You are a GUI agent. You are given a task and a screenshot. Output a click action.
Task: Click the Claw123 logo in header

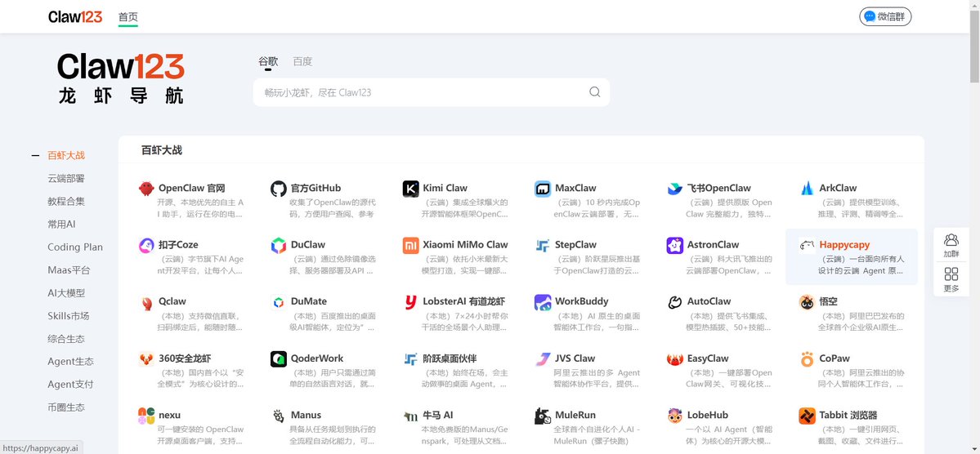(x=75, y=17)
